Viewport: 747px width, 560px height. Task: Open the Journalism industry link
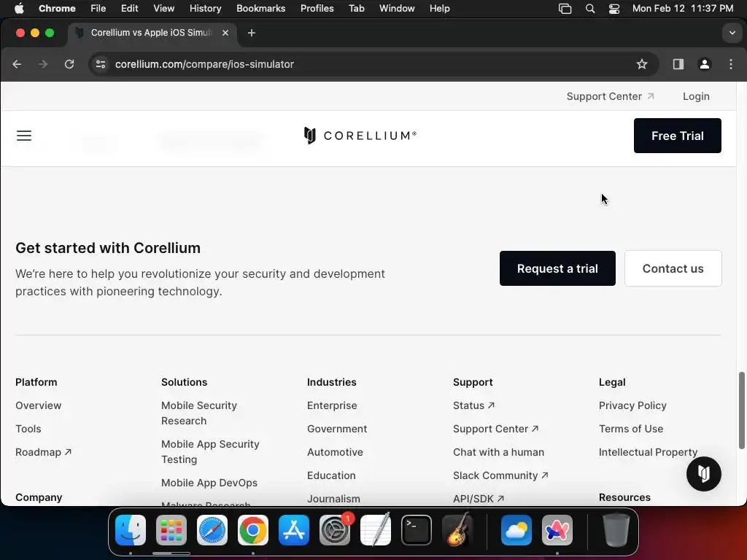333,499
